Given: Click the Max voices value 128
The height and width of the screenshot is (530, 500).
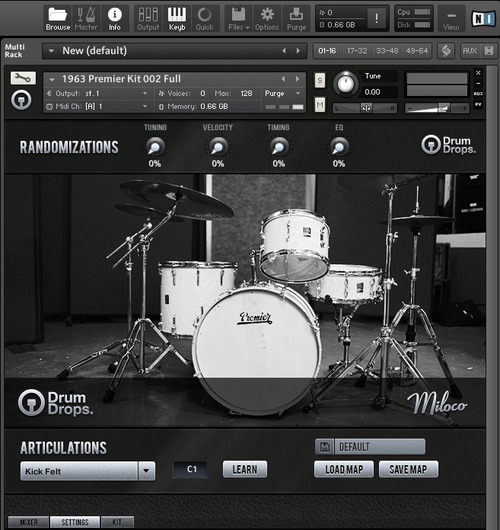Looking at the screenshot, I should (246, 93).
